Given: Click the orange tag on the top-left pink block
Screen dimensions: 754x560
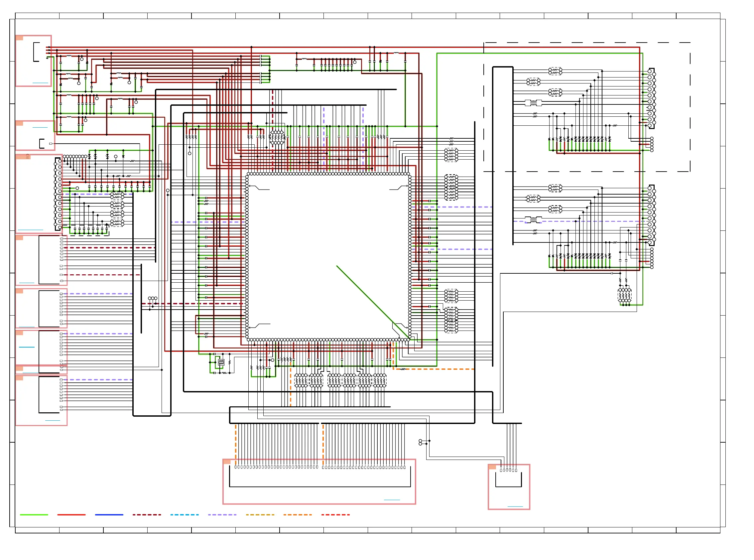Looking at the screenshot, I should point(19,38).
